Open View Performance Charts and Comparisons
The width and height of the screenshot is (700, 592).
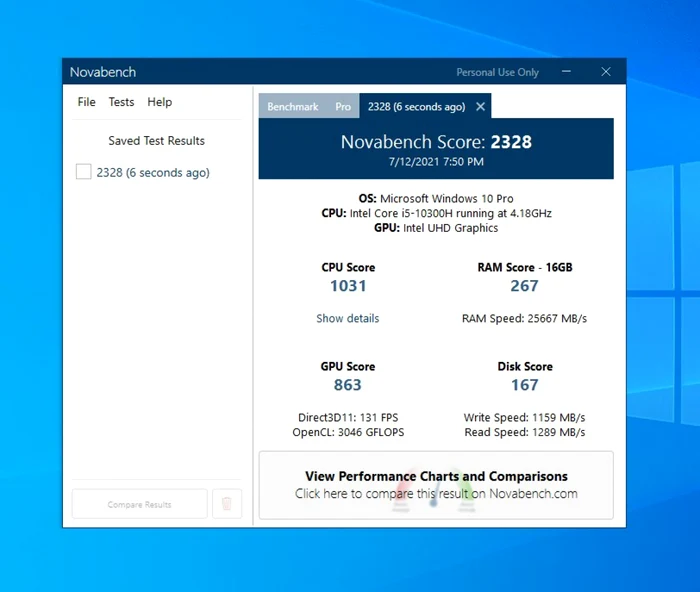[436, 485]
